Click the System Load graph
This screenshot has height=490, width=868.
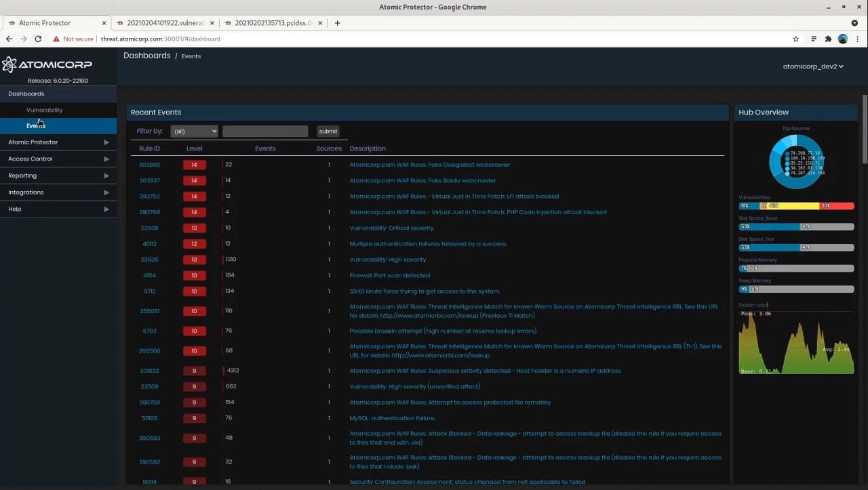pos(796,342)
